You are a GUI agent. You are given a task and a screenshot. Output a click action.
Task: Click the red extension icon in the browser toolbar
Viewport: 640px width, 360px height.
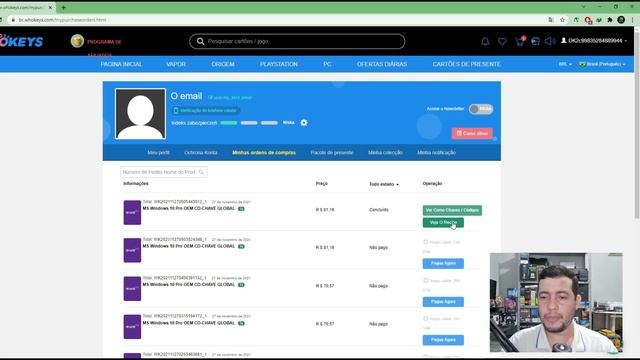click(x=588, y=20)
